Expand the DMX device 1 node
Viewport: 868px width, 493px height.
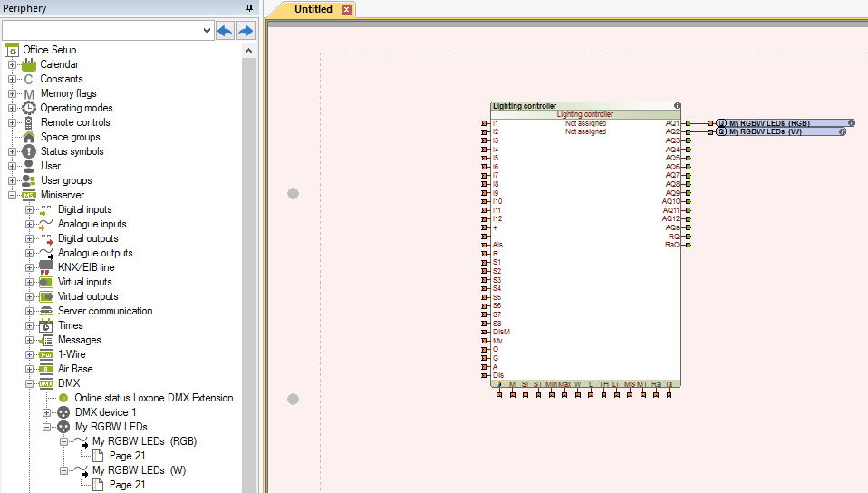(47, 412)
